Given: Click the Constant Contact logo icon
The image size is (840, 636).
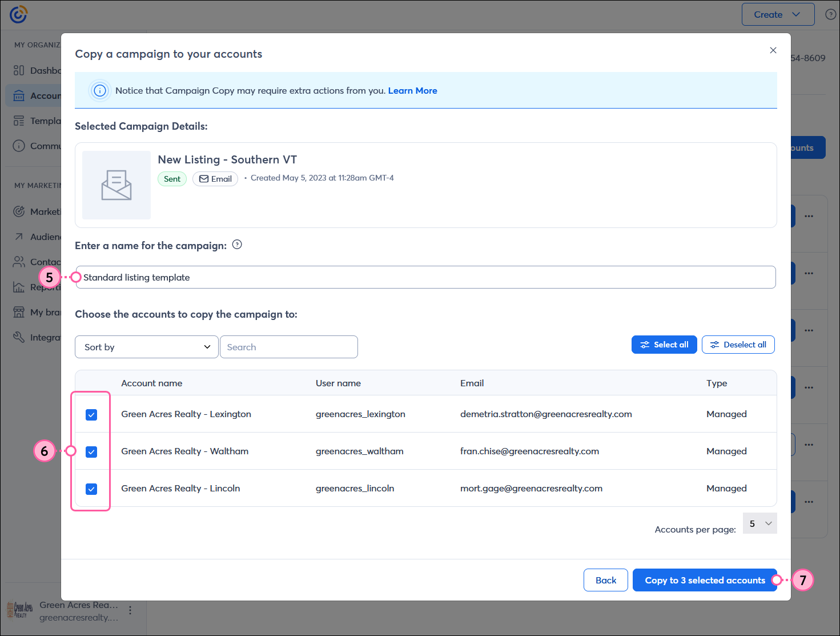Looking at the screenshot, I should point(18,14).
